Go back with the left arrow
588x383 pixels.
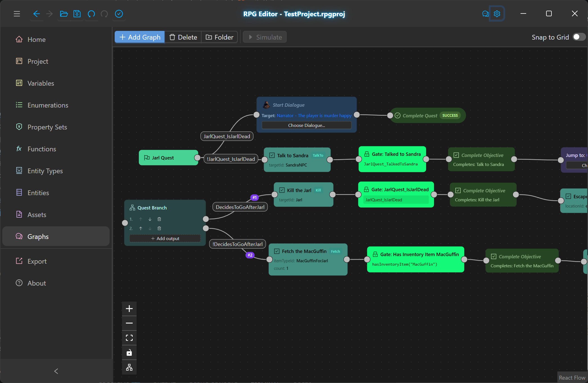coord(37,14)
